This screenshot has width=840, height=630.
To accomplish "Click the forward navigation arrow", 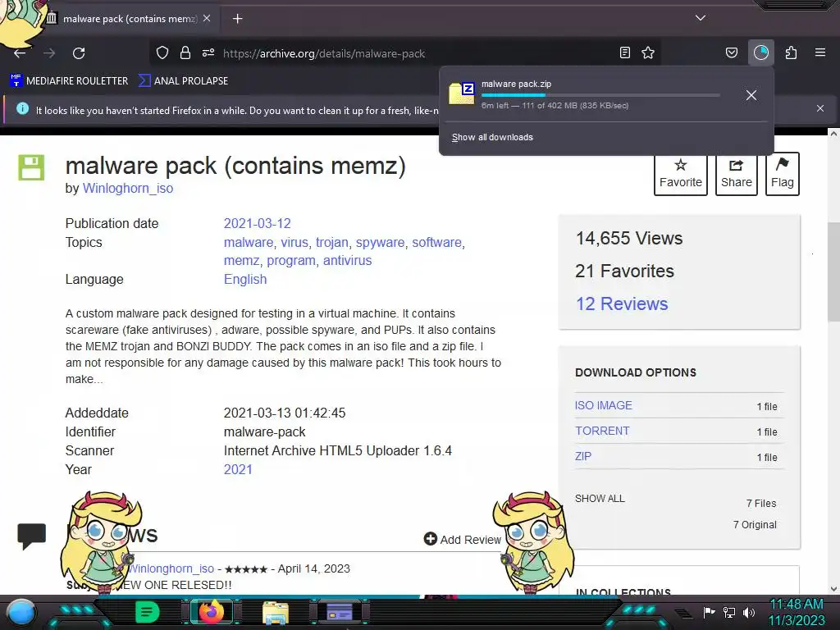I will tap(49, 53).
